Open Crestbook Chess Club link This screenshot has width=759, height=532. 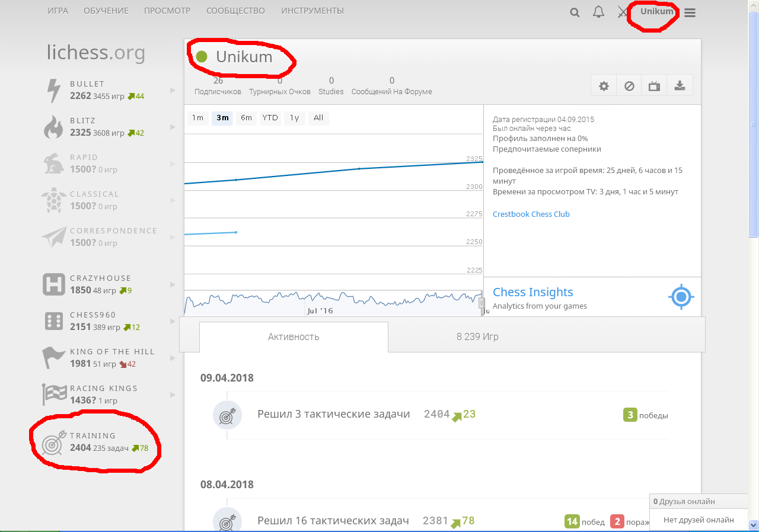[x=531, y=214]
